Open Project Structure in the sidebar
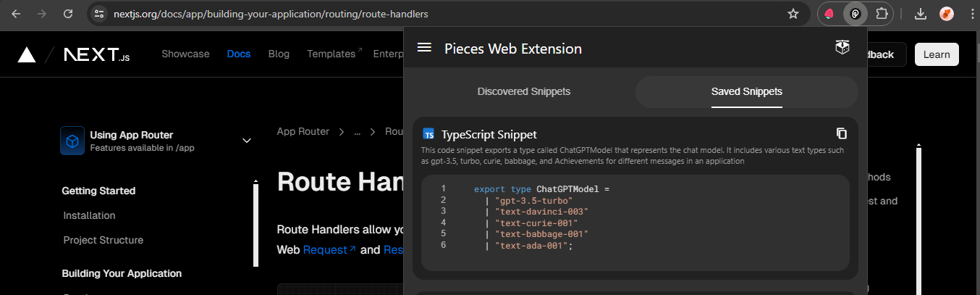 [x=104, y=240]
